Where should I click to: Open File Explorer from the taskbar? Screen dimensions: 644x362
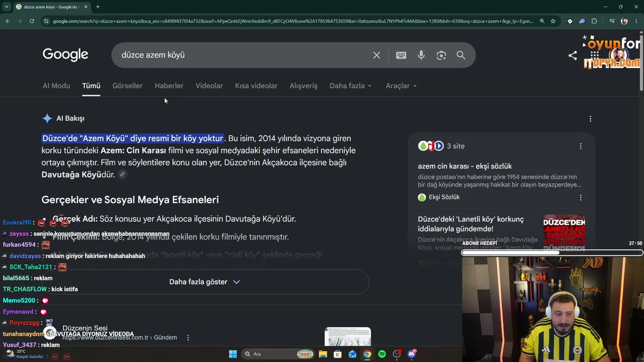tap(323, 354)
